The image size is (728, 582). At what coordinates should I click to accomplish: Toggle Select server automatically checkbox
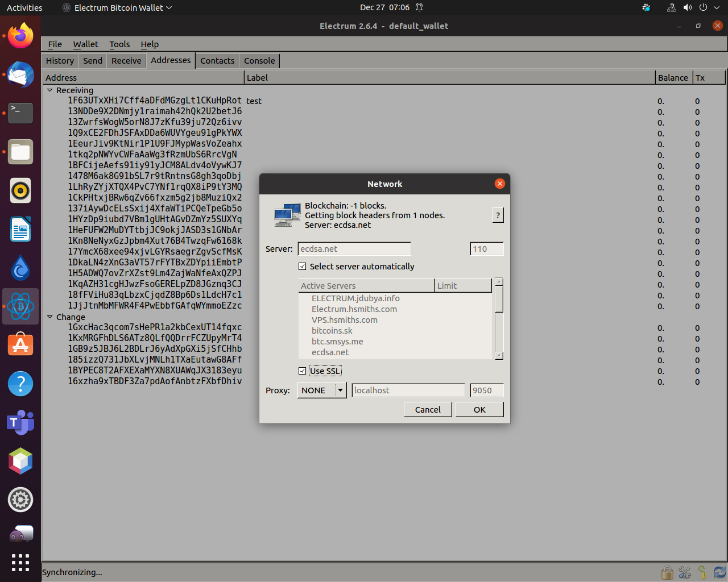303,267
